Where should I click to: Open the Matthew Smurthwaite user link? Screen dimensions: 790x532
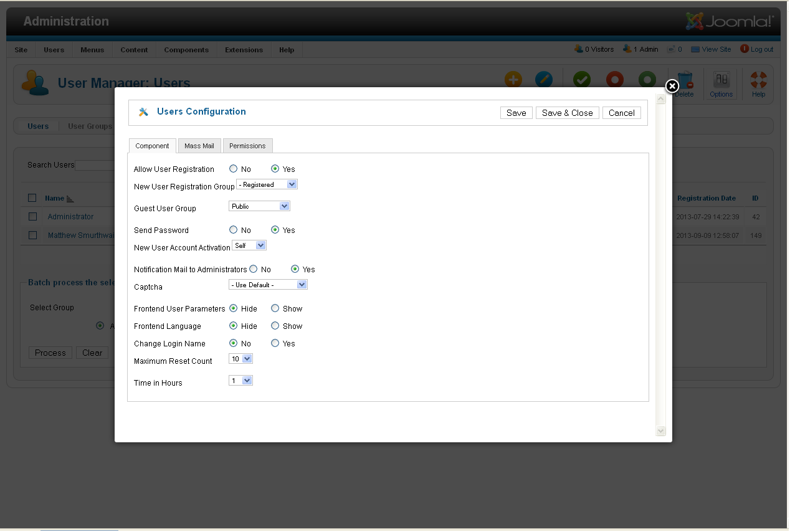click(x=81, y=235)
